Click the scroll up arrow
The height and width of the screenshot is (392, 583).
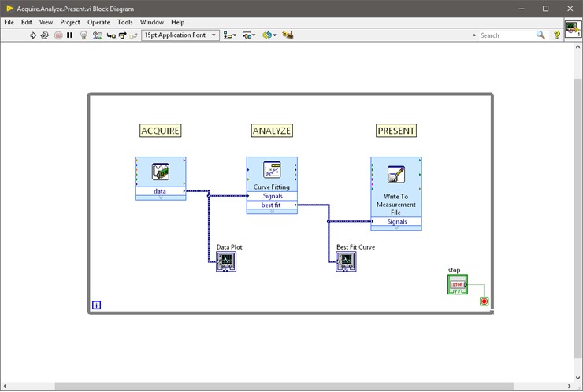(x=577, y=46)
